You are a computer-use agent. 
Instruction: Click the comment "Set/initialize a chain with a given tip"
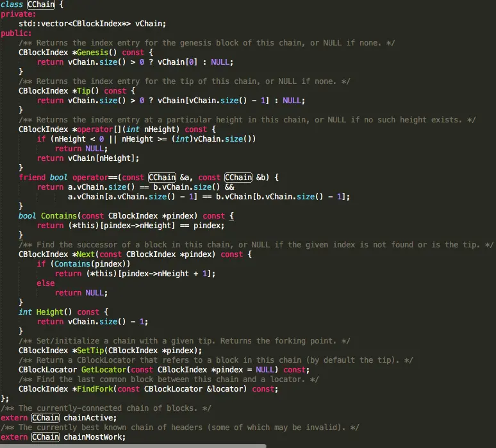pyautogui.click(x=185, y=341)
